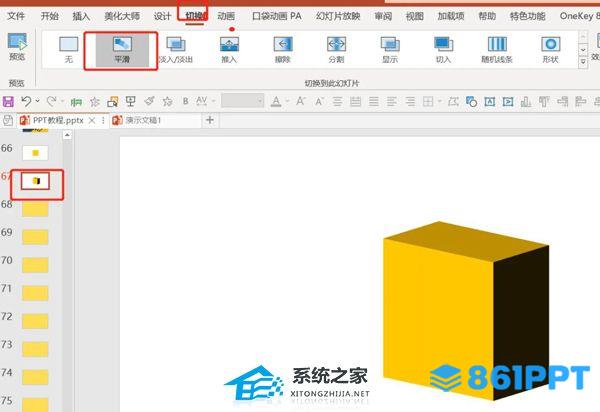600x412 pixels.
Task: Select the 显示 reveal transition
Action: pyautogui.click(x=390, y=50)
